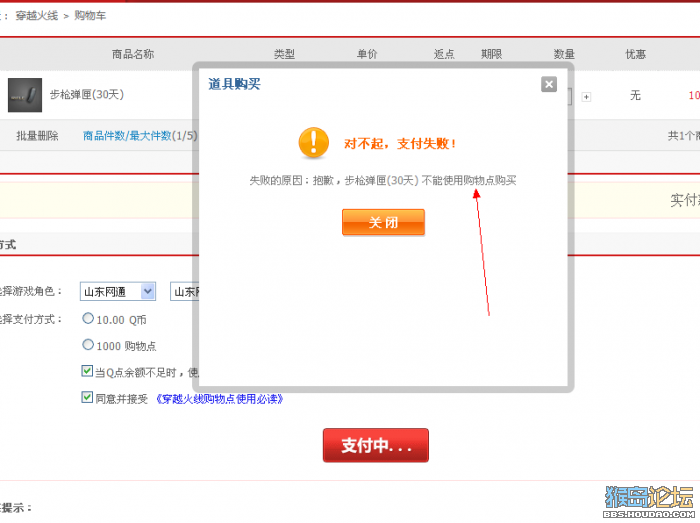Click the 对不起,支付失败! message
The image size is (700, 523).
coord(400,144)
